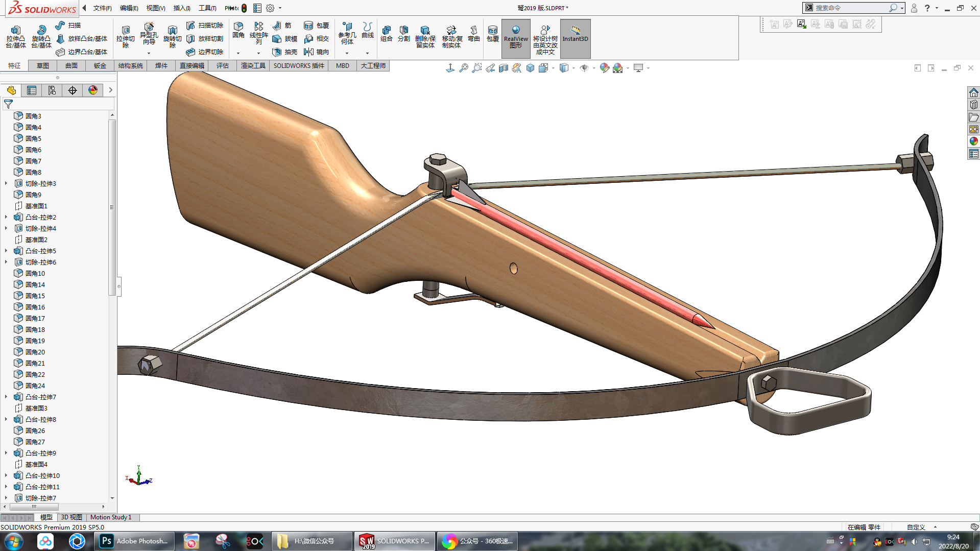
Task: Switch to the 钣金 tab
Action: (100, 65)
